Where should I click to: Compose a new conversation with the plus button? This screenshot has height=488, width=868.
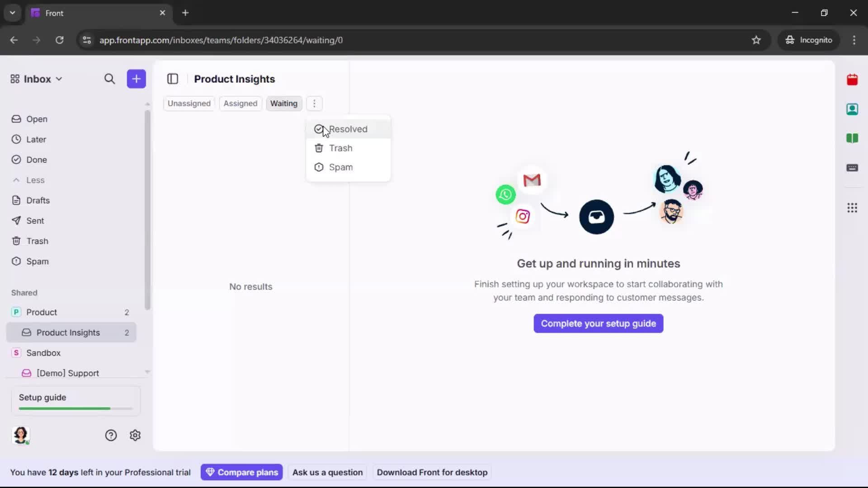click(136, 79)
